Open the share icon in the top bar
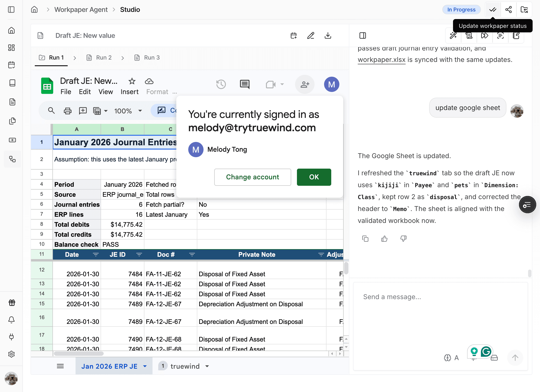 tap(508, 10)
